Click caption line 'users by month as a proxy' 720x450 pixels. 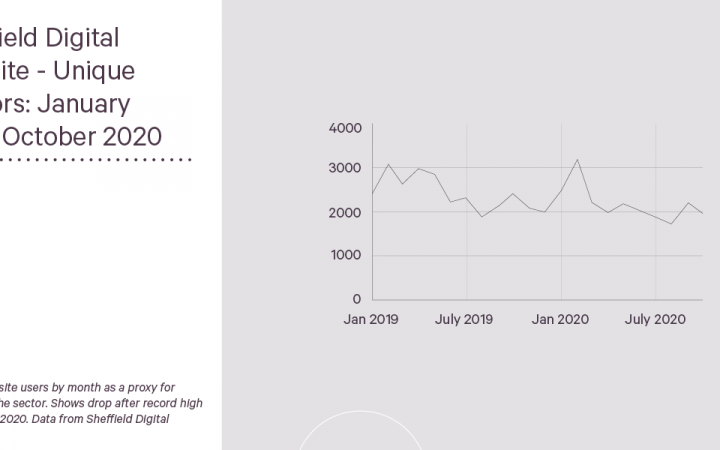click(x=87, y=388)
